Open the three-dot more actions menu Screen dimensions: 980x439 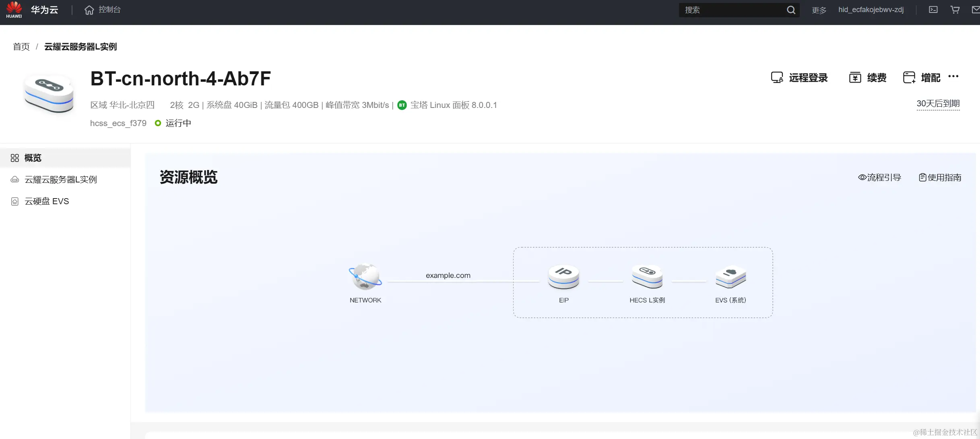pos(953,77)
